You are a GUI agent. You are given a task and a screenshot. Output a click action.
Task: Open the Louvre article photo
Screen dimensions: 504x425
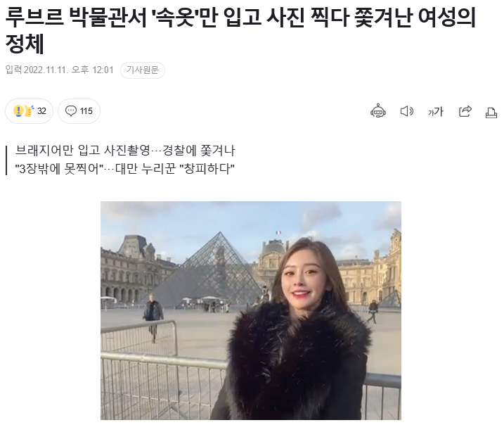coord(251,310)
